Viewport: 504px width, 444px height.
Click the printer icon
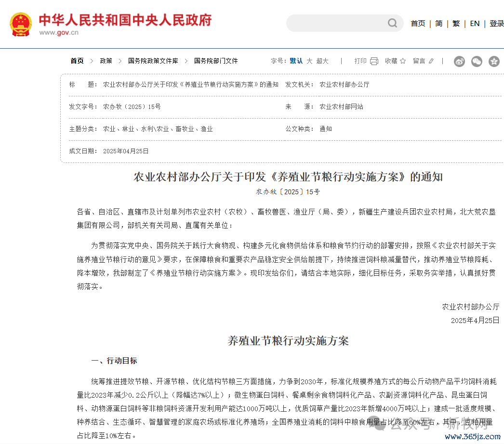374,61
